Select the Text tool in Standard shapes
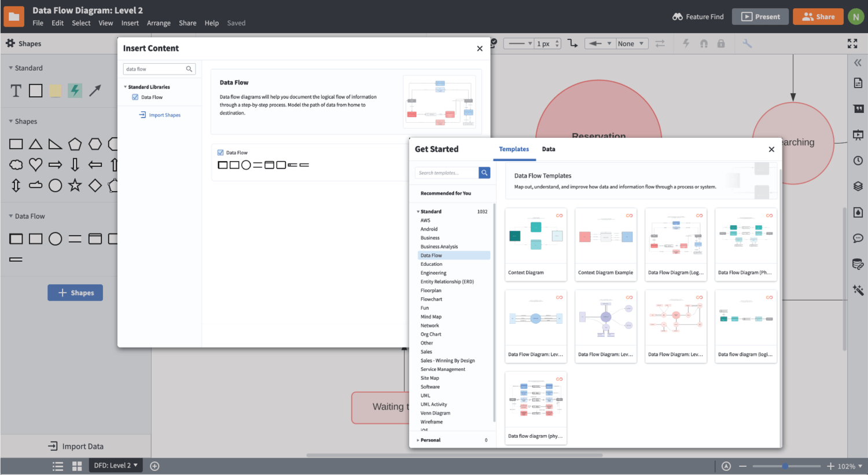Image resolution: width=868 pixels, height=475 pixels. click(x=16, y=90)
